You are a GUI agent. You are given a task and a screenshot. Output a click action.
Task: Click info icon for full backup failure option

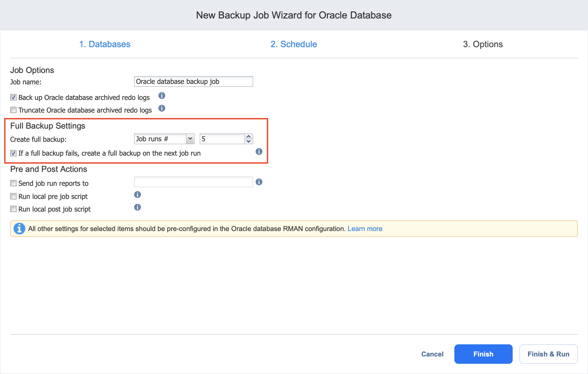point(259,151)
